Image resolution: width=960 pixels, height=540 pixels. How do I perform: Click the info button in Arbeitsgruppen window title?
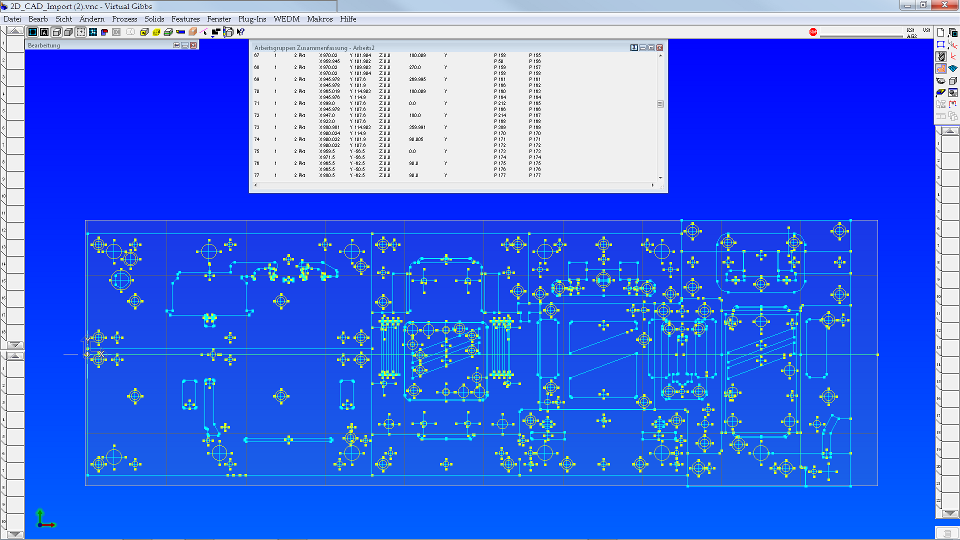coord(634,47)
